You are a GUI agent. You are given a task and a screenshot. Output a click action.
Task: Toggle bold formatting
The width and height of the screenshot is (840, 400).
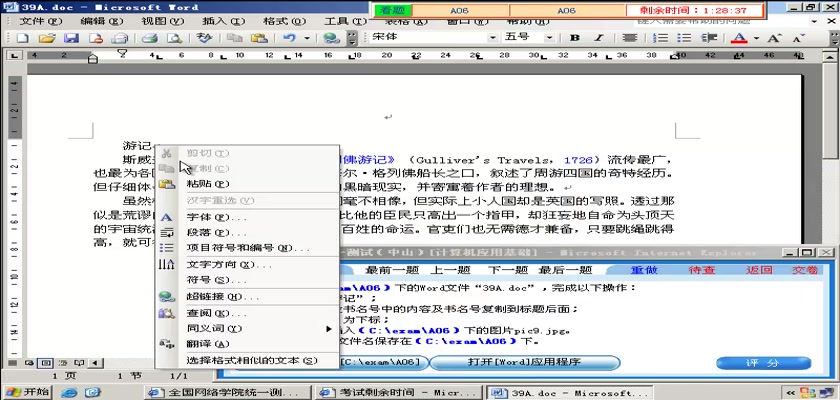[x=575, y=38]
